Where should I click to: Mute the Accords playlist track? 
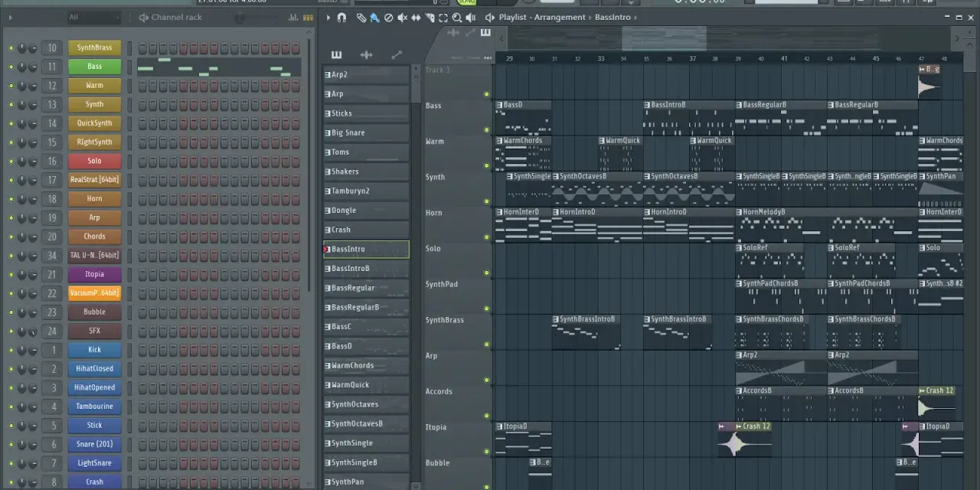[486, 416]
